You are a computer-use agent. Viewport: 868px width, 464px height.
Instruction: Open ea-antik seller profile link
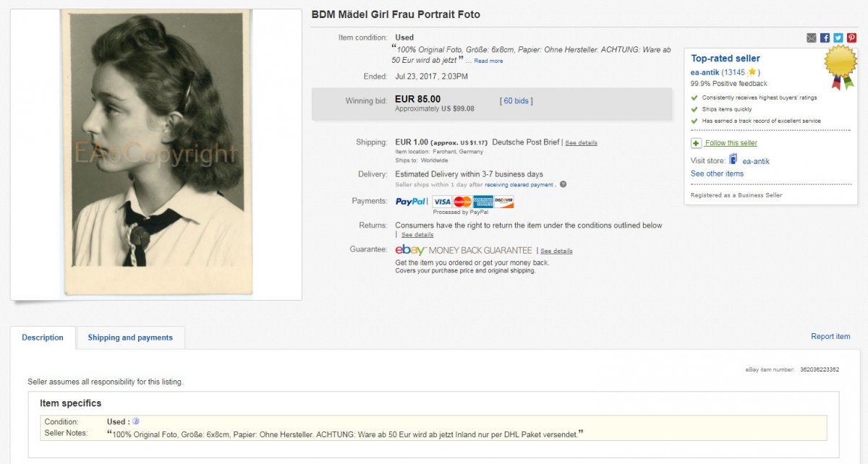point(705,72)
